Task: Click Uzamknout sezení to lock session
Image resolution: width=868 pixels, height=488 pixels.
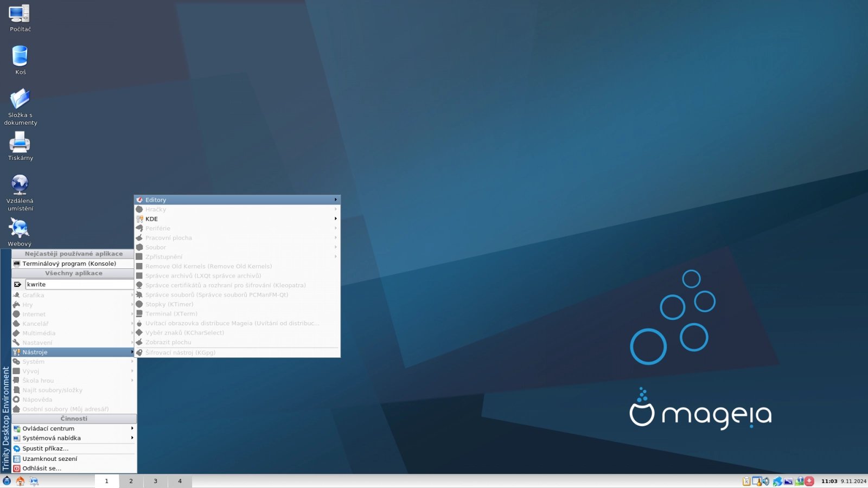Action: click(73, 459)
